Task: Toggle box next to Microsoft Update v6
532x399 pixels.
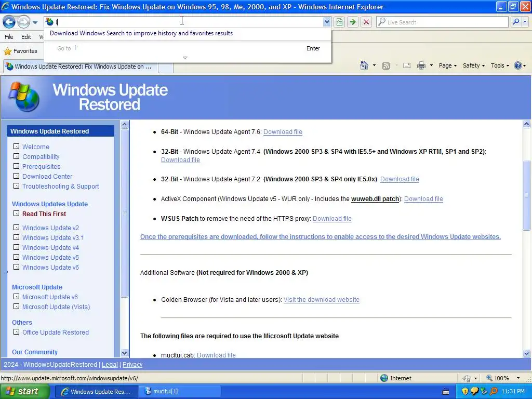Action: pyautogui.click(x=16, y=296)
